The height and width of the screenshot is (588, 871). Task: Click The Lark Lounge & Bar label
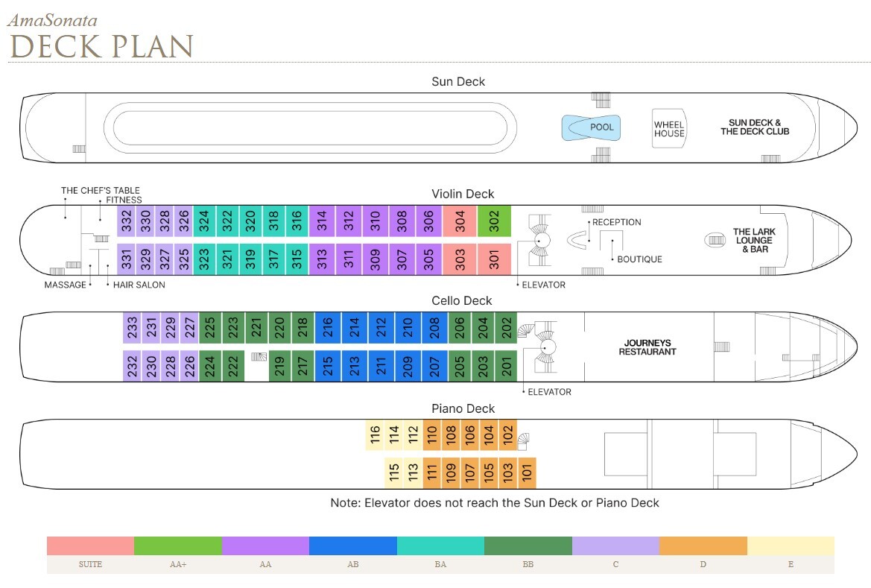753,240
